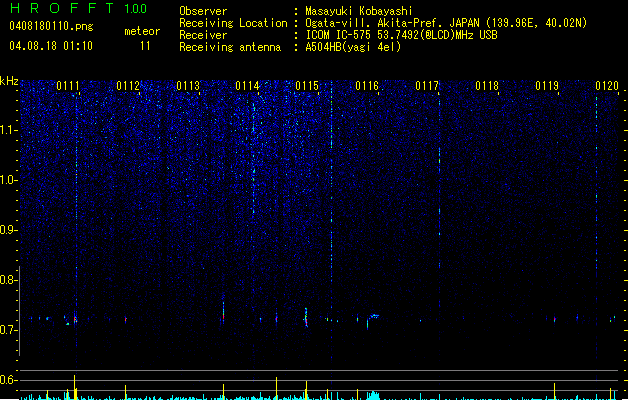Click the hooked meteor echo after 0116
This screenshot has width=629, height=400.
pyautogui.click(x=373, y=321)
